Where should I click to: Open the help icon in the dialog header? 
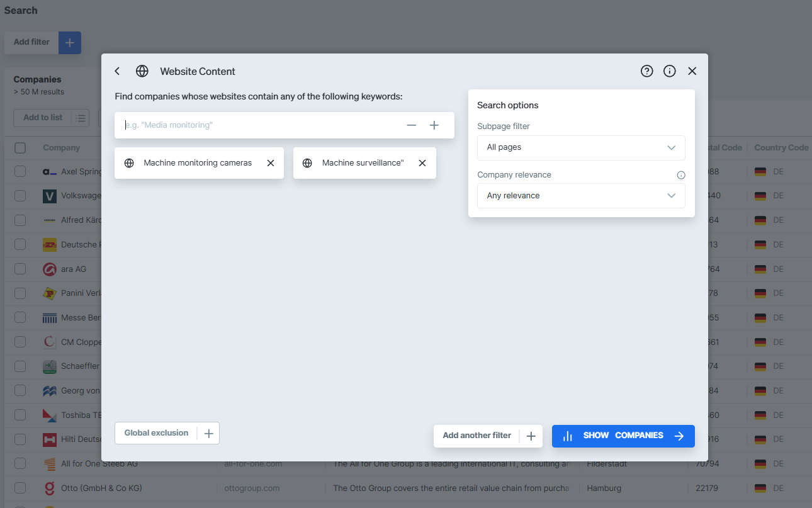646,71
